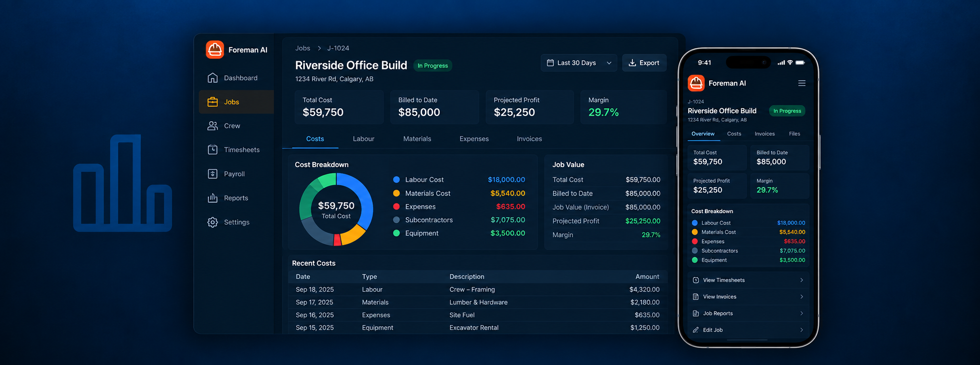The height and width of the screenshot is (365, 980).
Task: Click the blue Labour Cost legend dot on desktop
Action: [396, 180]
